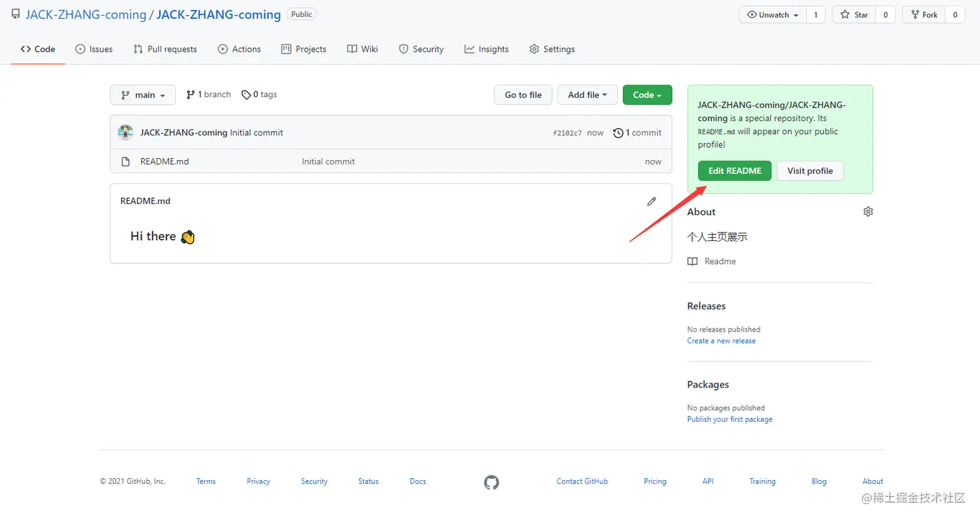Expand the main branch dropdown

point(143,95)
